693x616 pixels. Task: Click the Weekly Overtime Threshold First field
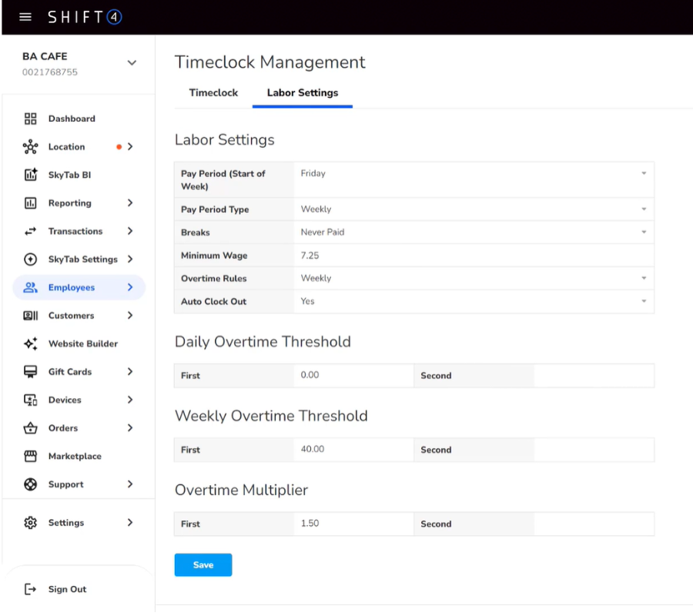click(x=353, y=450)
